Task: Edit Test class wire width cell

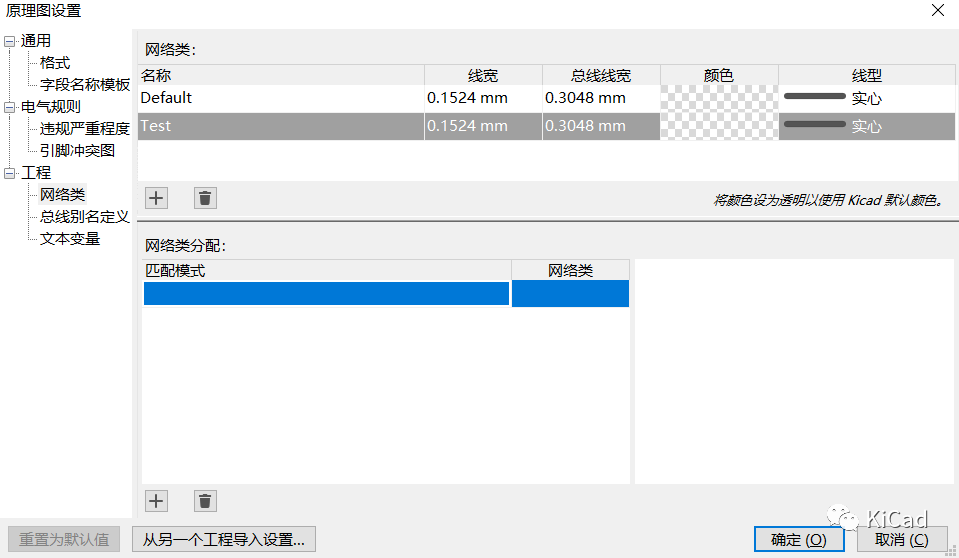Action: point(483,127)
